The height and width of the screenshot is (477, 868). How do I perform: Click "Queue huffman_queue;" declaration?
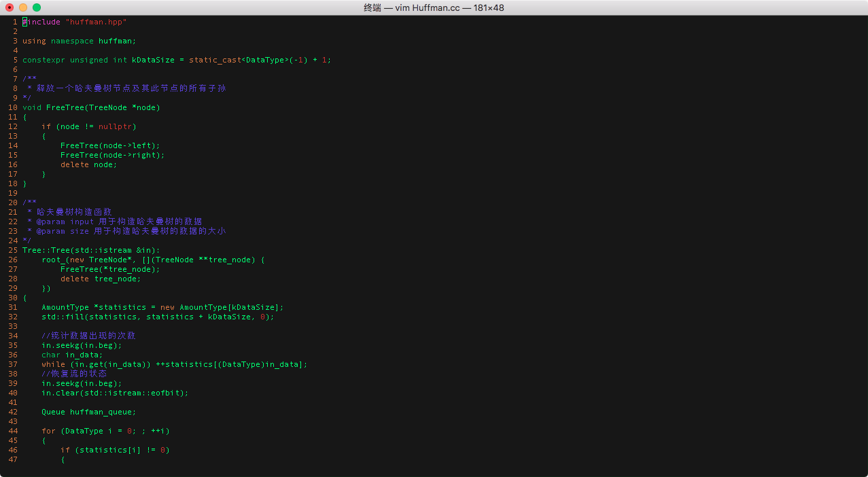pos(88,412)
